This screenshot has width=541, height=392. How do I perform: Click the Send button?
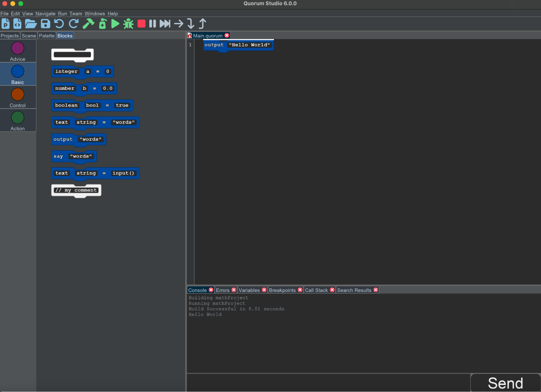505,383
